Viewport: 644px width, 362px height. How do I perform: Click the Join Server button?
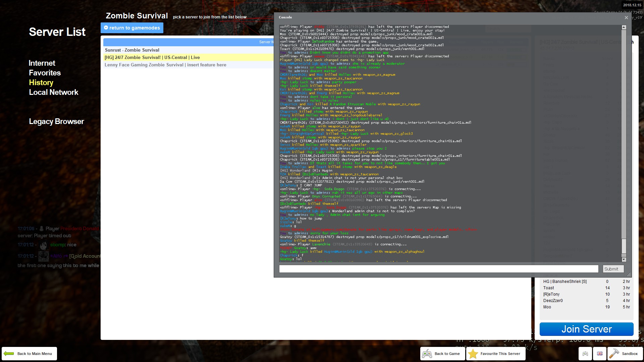tap(586, 329)
